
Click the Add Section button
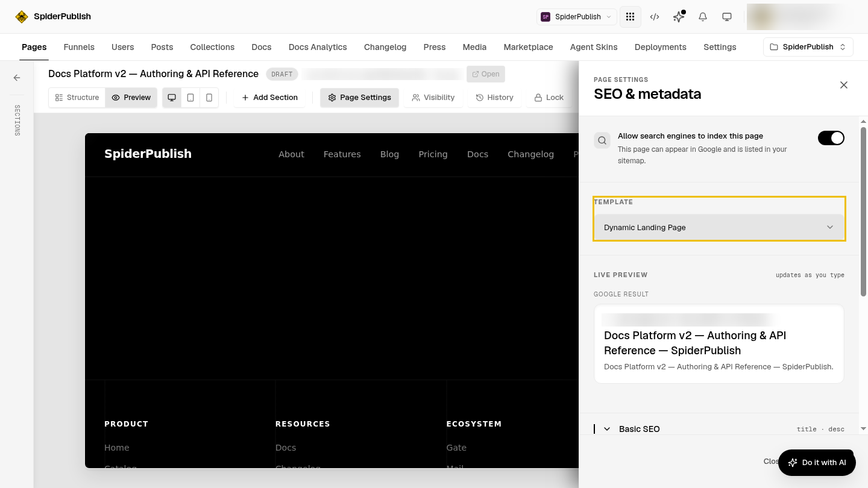(x=269, y=98)
